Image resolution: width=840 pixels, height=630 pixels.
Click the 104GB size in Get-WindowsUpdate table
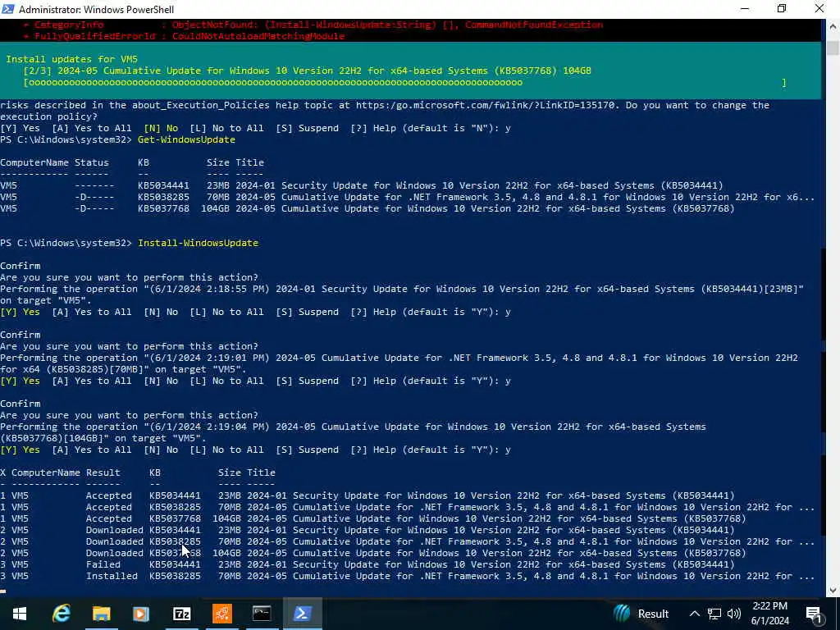pos(215,208)
